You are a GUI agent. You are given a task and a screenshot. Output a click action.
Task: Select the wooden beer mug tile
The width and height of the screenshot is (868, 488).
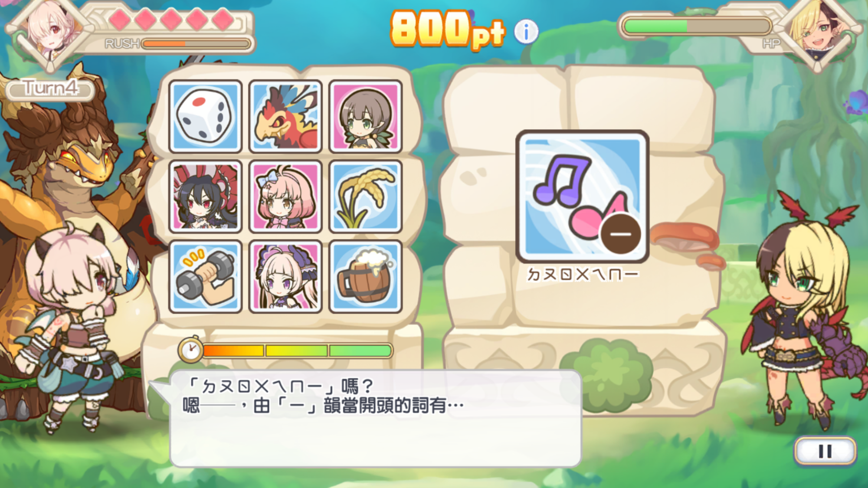(365, 277)
